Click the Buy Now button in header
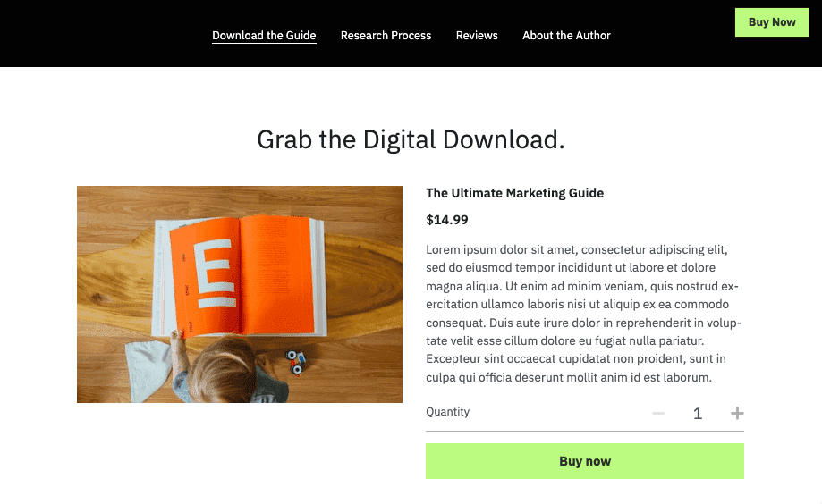This screenshot has height=504, width=822. [772, 22]
